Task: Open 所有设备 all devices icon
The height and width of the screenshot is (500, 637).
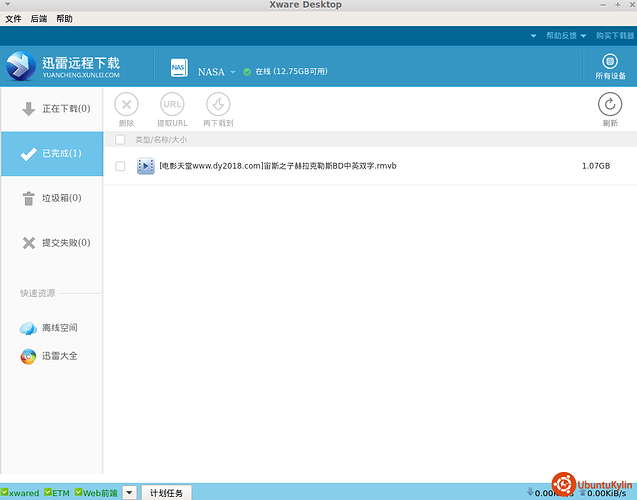Action: pyautogui.click(x=610, y=62)
